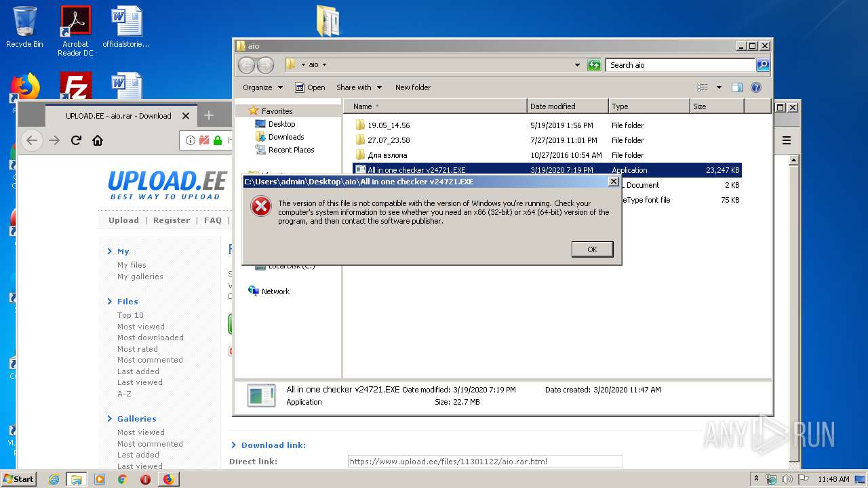Image resolution: width=868 pixels, height=488 pixels.
Task: Open the FileZilla desktop shortcut
Action: [75, 87]
